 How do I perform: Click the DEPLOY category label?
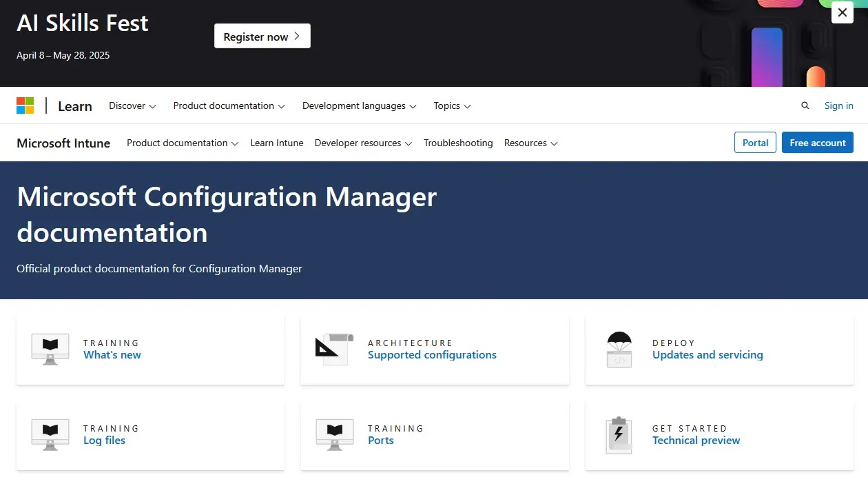point(674,343)
